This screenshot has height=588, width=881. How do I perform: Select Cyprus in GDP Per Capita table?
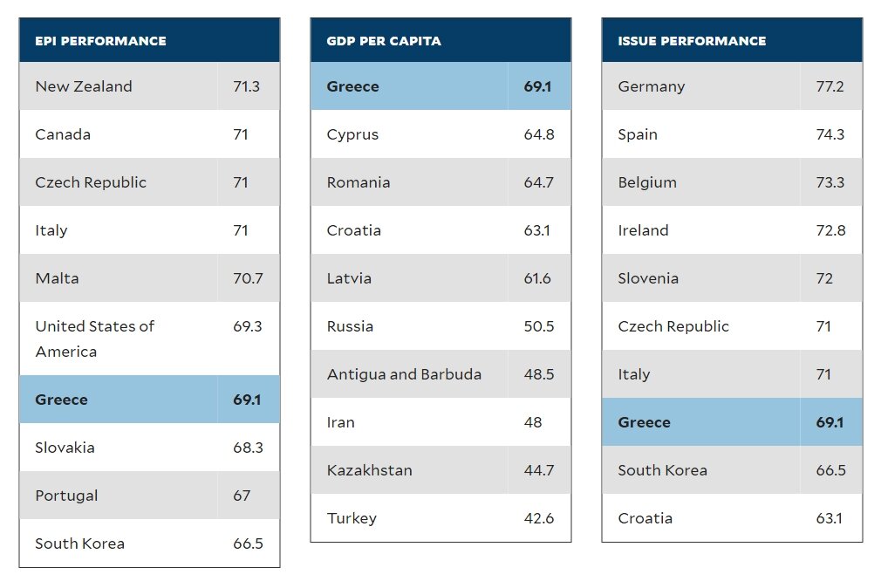[440, 133]
